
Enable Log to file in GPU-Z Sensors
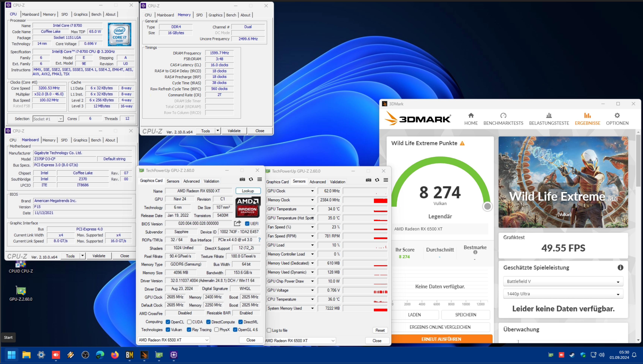point(269,331)
